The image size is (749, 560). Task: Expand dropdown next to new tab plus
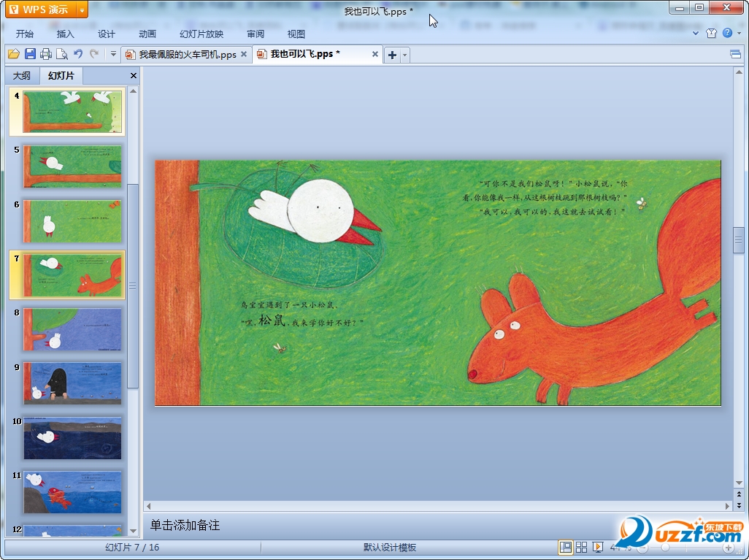pos(404,55)
